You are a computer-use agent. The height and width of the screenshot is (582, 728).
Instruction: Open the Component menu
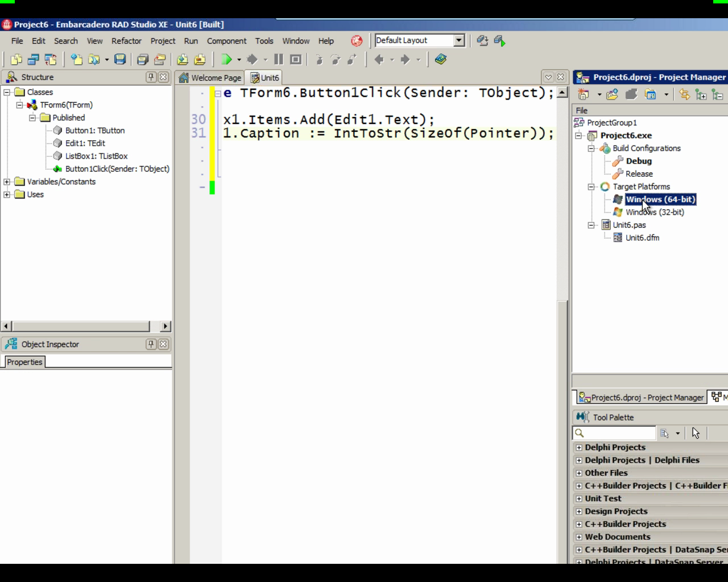pos(226,41)
